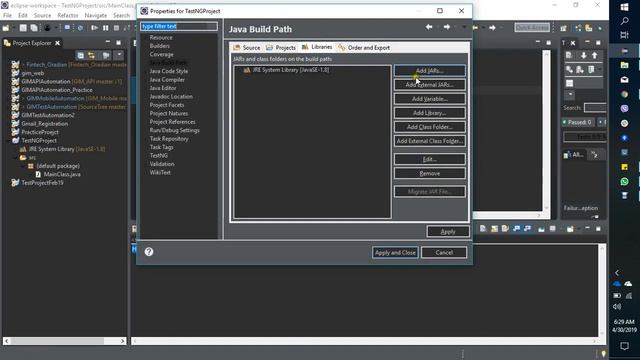Viewport: 640px width, 360px height.
Task: Focus the type filter text field
Action: tap(179, 27)
